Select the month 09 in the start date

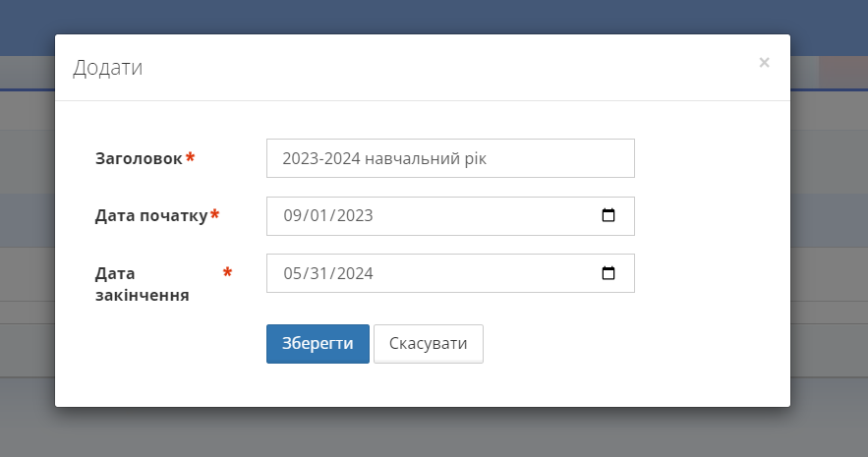(x=292, y=216)
